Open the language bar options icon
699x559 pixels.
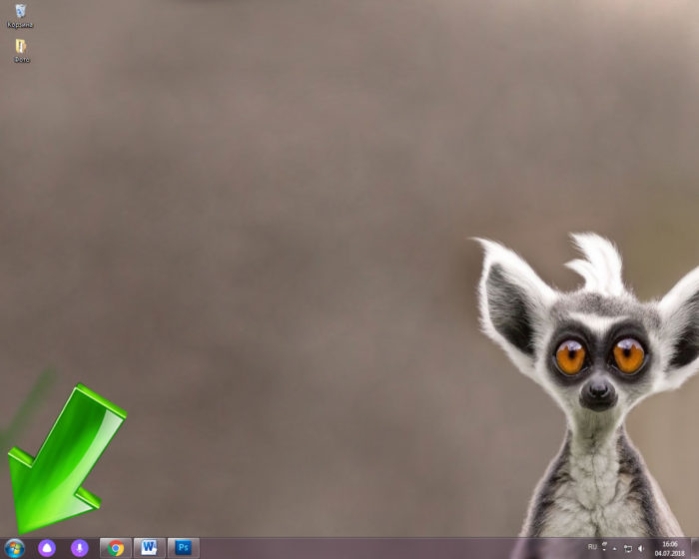[604, 547]
